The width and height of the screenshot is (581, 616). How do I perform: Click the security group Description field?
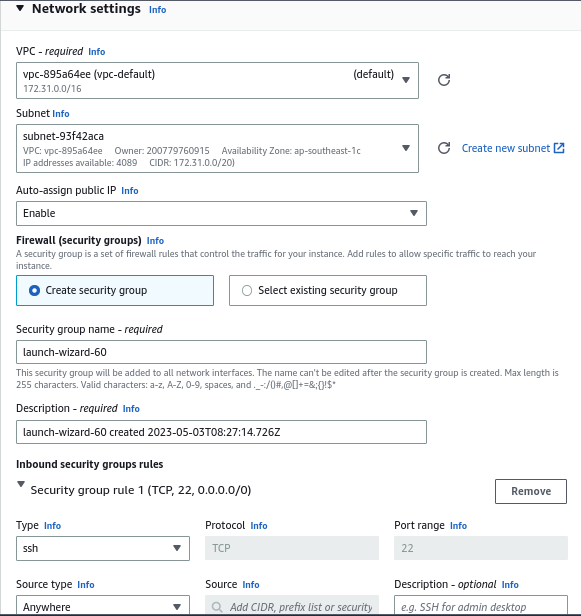[x=221, y=432]
